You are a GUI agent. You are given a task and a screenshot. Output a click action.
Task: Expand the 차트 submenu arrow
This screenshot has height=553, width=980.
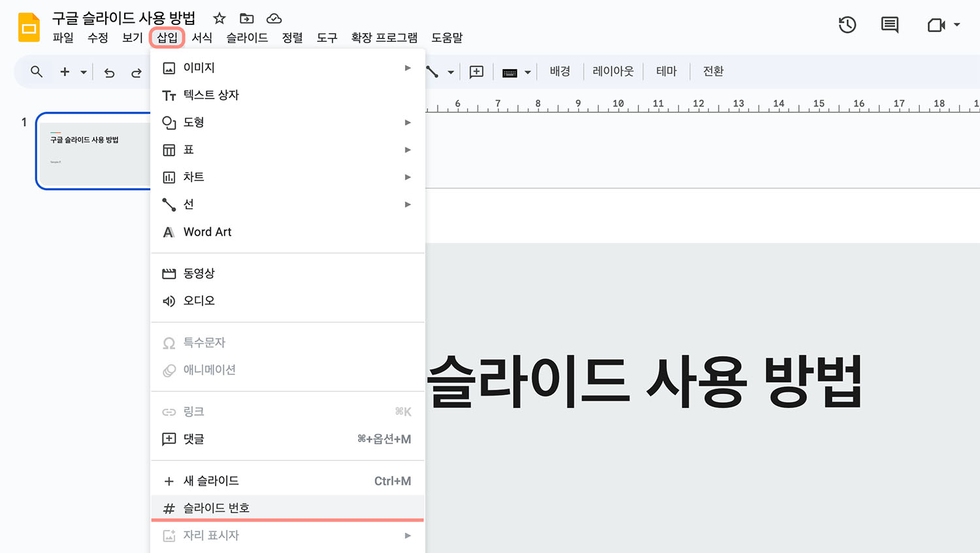click(x=408, y=178)
